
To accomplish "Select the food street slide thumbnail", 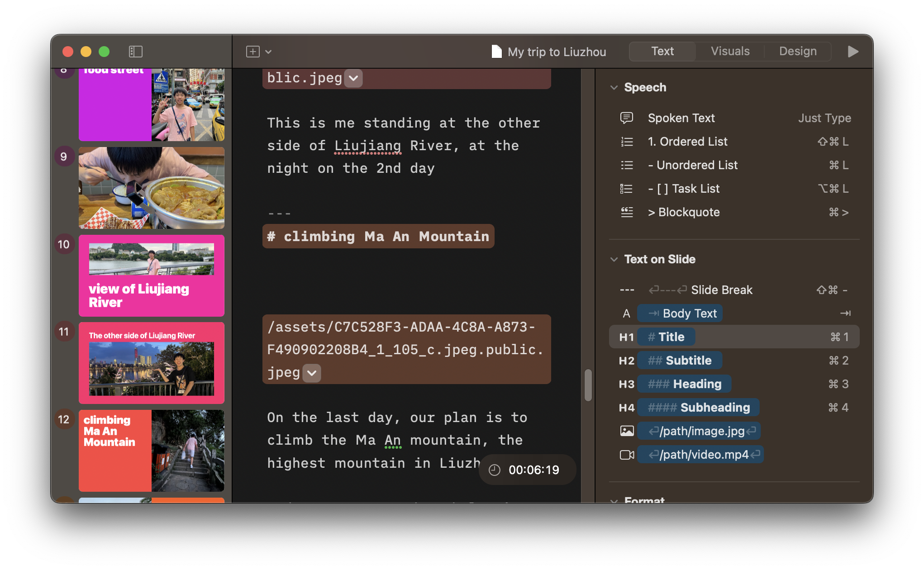I will click(152, 105).
